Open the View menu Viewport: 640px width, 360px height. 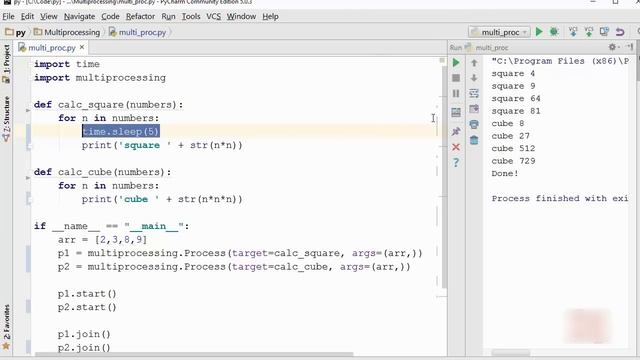click(x=49, y=16)
